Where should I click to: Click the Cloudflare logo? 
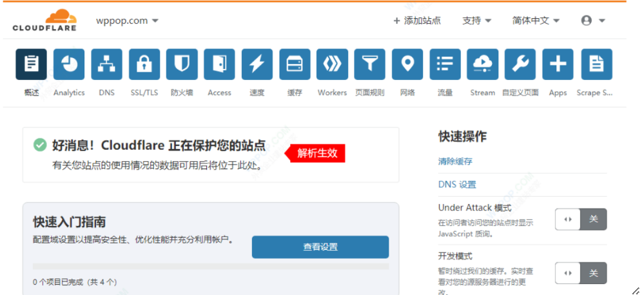(44, 21)
